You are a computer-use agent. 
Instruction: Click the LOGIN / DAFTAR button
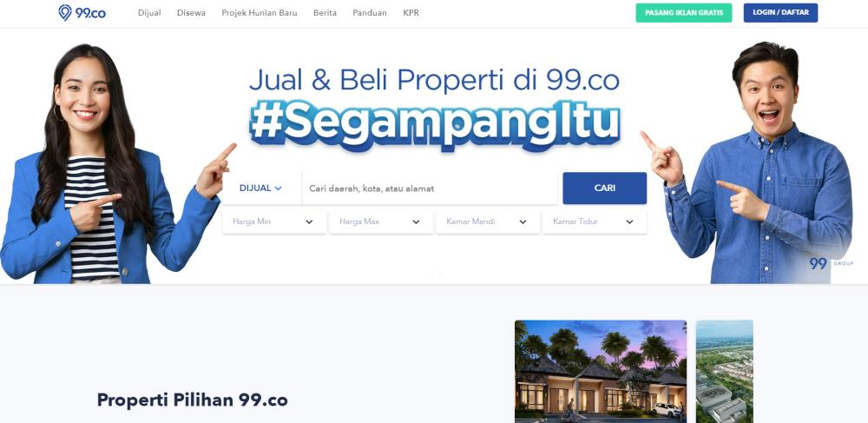coord(780,13)
